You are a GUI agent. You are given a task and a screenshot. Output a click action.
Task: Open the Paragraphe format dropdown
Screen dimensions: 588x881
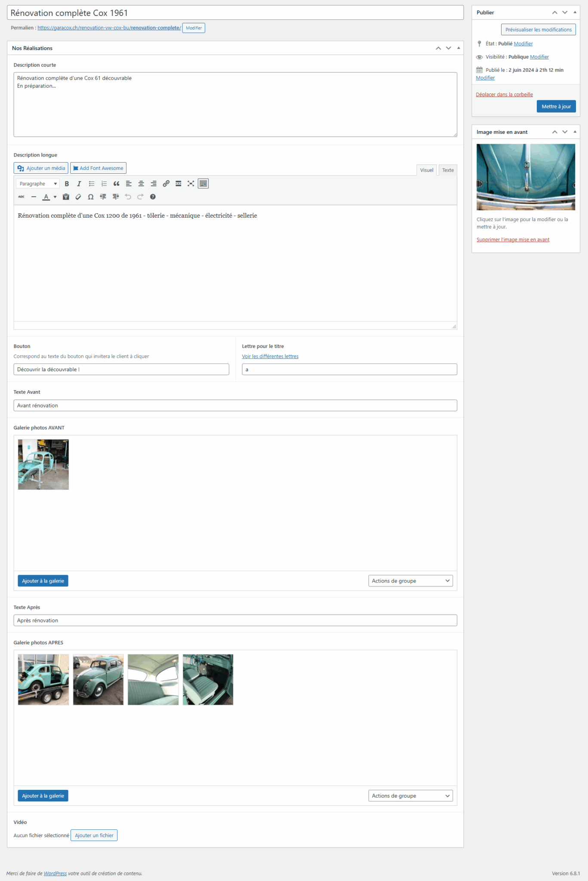tap(38, 184)
